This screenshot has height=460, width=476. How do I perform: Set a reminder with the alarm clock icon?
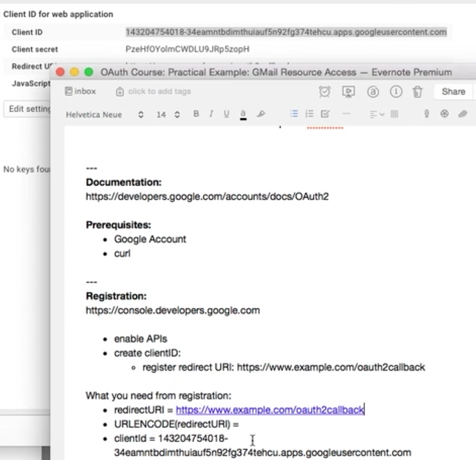click(x=324, y=91)
